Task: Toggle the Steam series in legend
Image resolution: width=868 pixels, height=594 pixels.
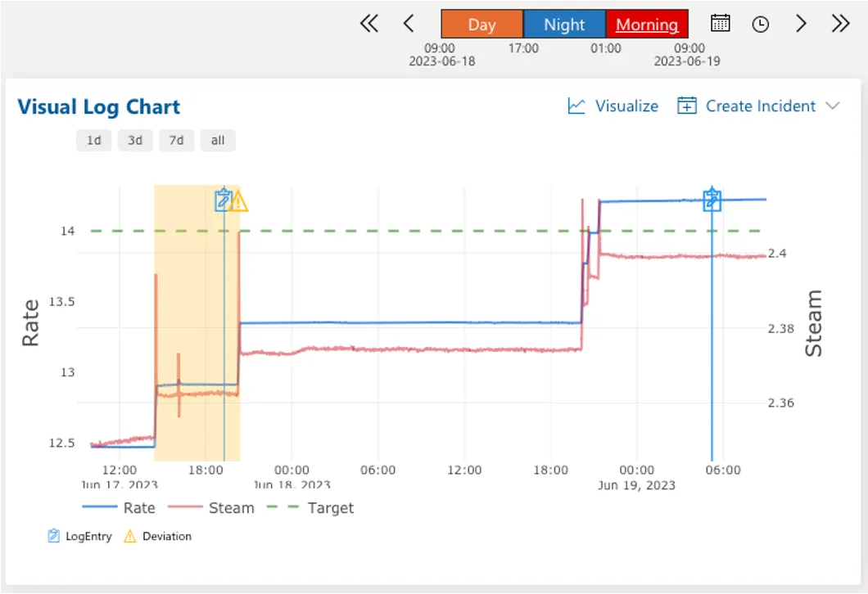Action: point(211,508)
